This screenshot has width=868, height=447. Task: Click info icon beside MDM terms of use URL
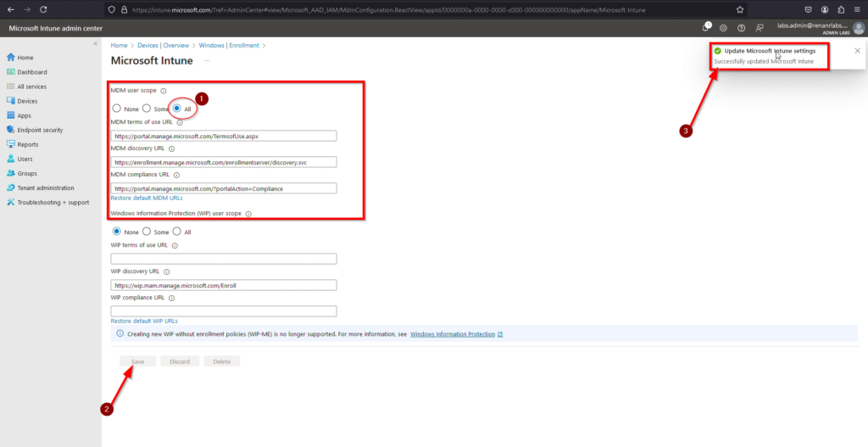tap(180, 122)
